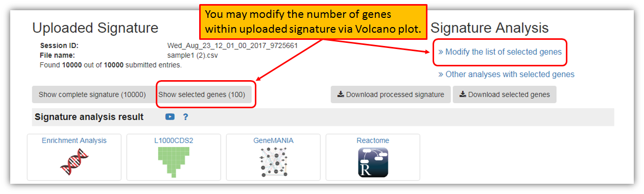Click the sample1 (2).csv file name
Screen dimensions: 644x194
[x=193, y=55]
